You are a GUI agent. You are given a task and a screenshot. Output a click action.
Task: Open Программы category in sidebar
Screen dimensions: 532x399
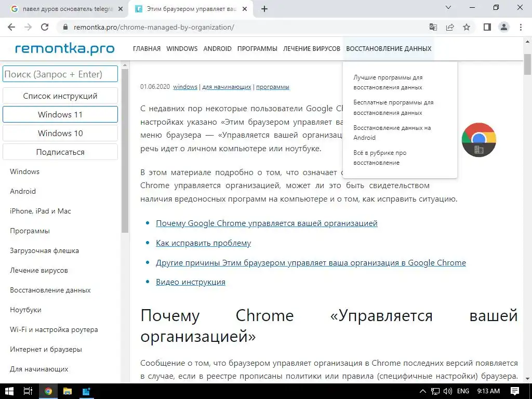30,231
